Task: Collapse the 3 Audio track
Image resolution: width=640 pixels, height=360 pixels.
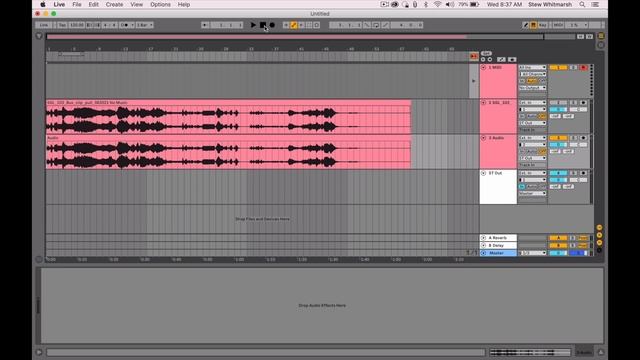Action: pos(483,138)
